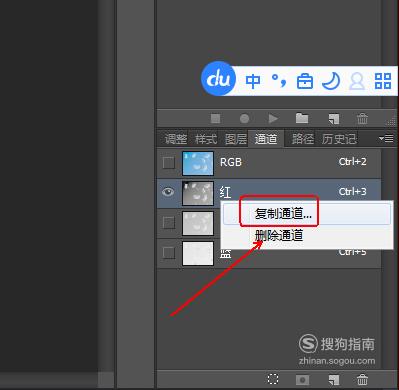
Task: Begin recording action button
Action: pyautogui.click(x=244, y=118)
